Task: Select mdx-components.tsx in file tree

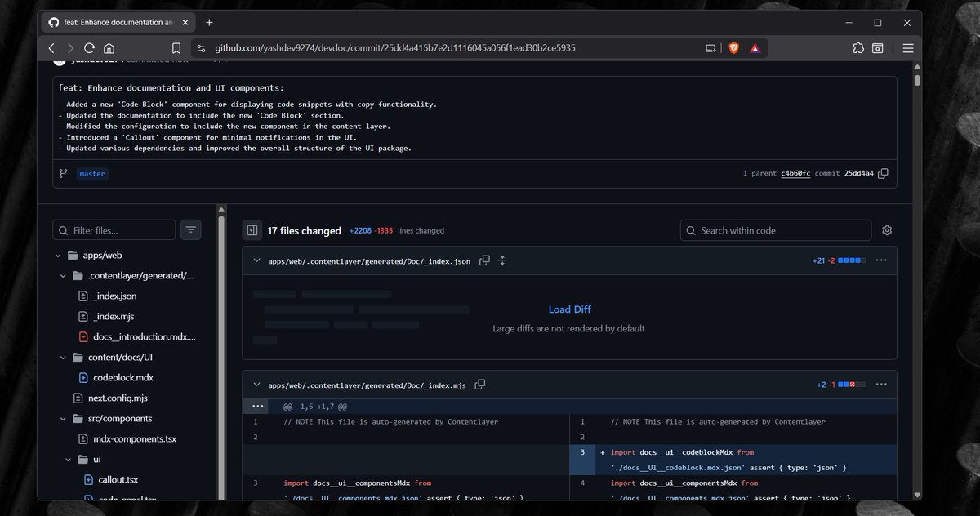Action: pyautogui.click(x=136, y=438)
